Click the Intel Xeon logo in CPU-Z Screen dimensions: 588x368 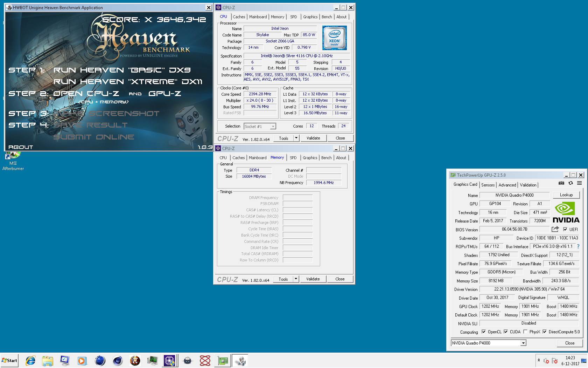(x=334, y=38)
